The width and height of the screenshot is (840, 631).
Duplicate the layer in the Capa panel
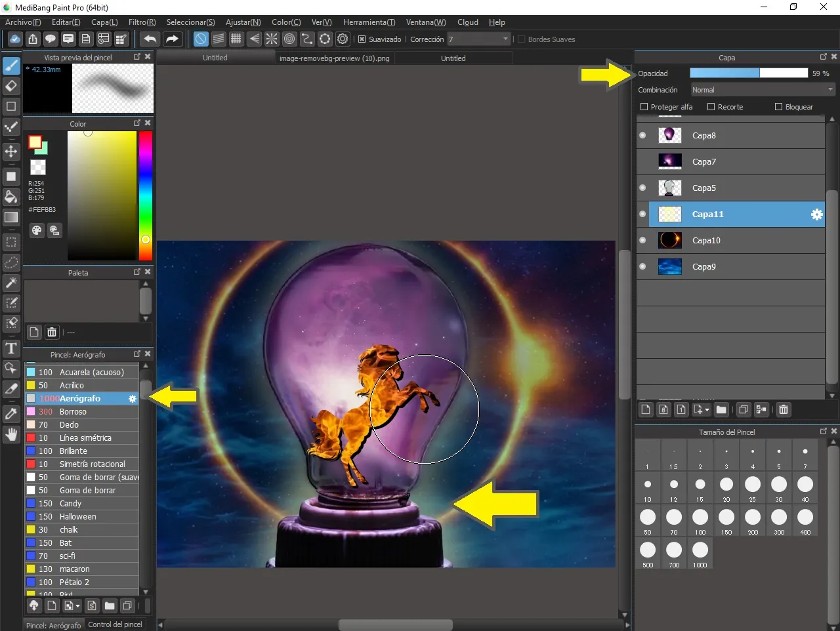click(744, 410)
